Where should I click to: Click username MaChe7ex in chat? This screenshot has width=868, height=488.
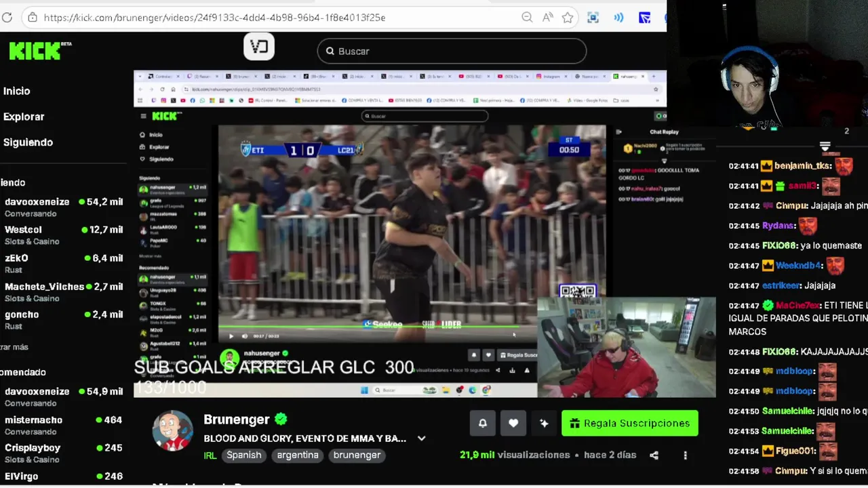click(797, 306)
